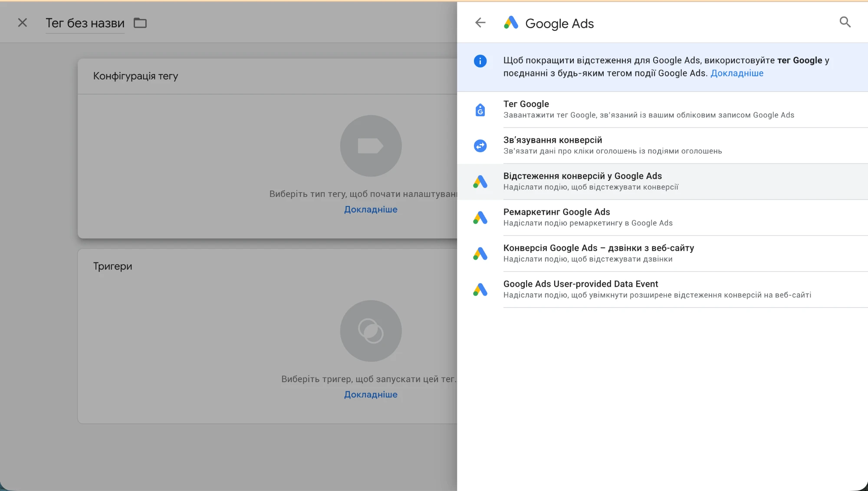Click text 'Виберіть тригер, щоб запускати цей тег'
The image size is (868, 491).
[368, 379]
